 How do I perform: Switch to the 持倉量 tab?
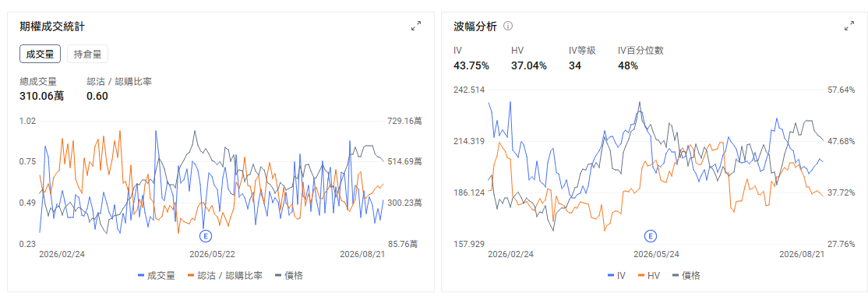87,55
